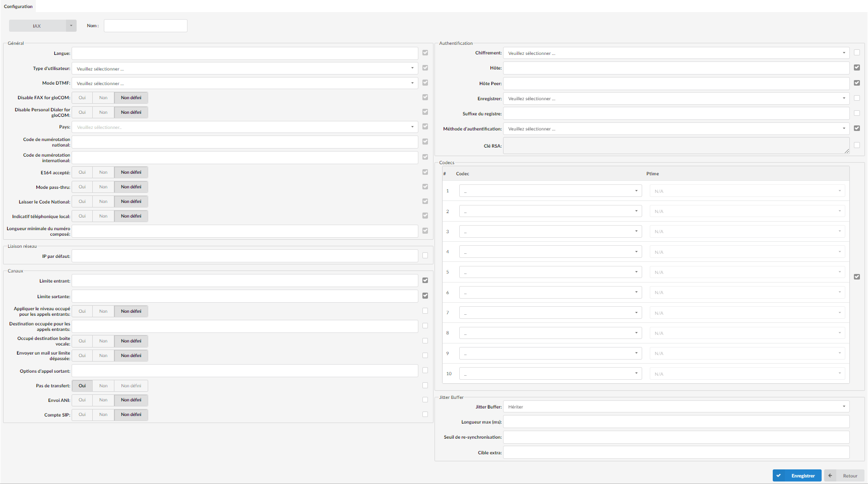Open the IAX protocol dropdown
The height and width of the screenshot is (484, 868).
[43, 26]
